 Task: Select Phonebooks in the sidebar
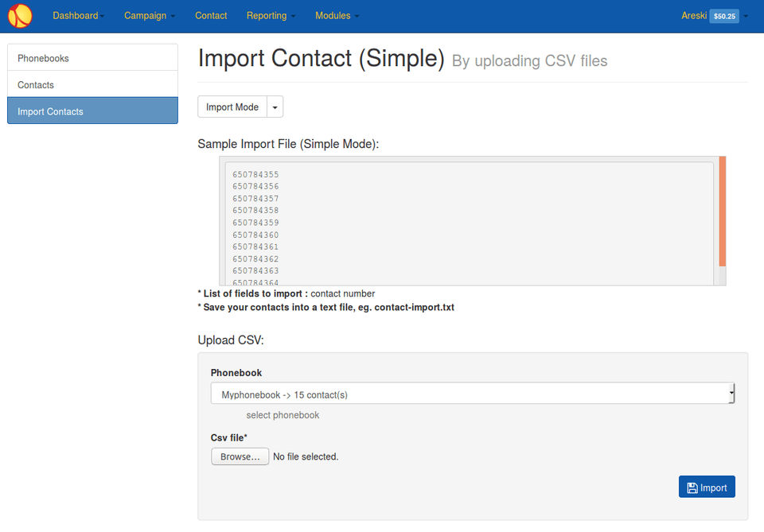(92, 58)
